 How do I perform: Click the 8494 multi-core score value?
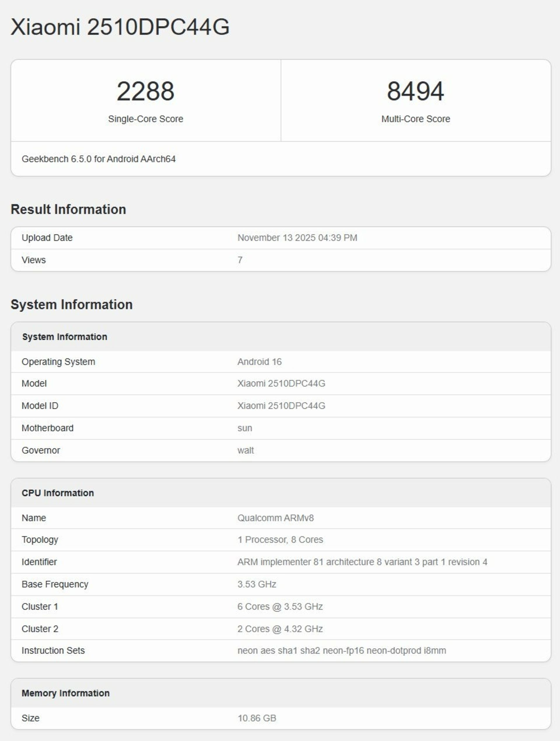(415, 91)
